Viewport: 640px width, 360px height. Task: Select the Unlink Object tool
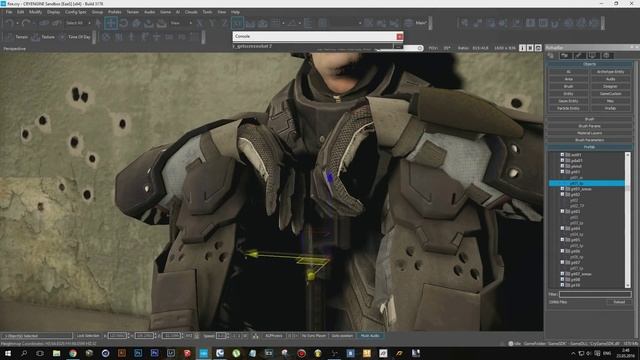[56, 23]
